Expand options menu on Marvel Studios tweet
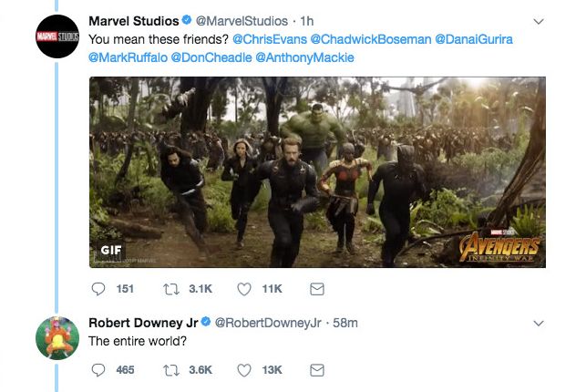 click(x=538, y=21)
